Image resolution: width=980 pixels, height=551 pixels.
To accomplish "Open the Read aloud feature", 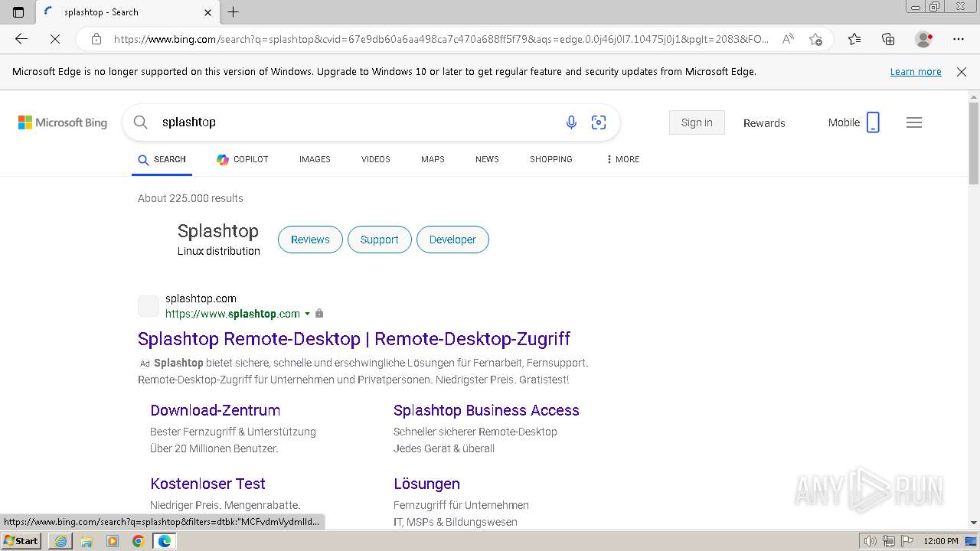I will click(x=788, y=39).
